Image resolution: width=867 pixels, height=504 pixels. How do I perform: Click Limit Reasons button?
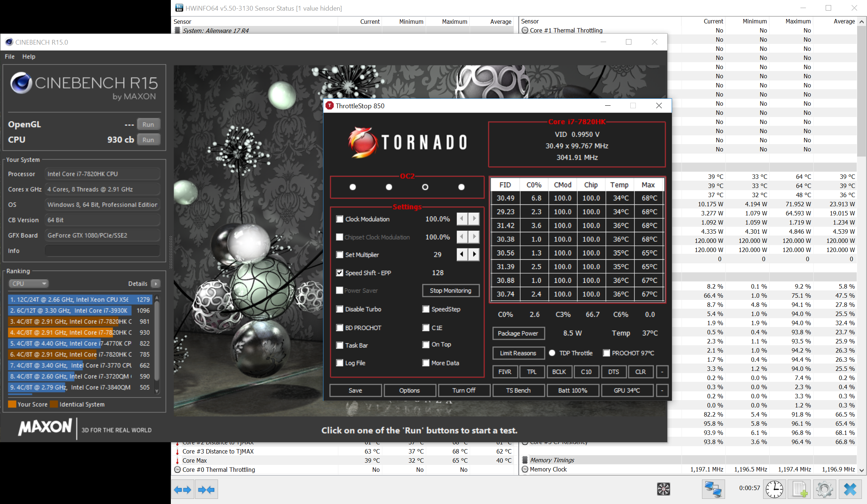click(518, 353)
